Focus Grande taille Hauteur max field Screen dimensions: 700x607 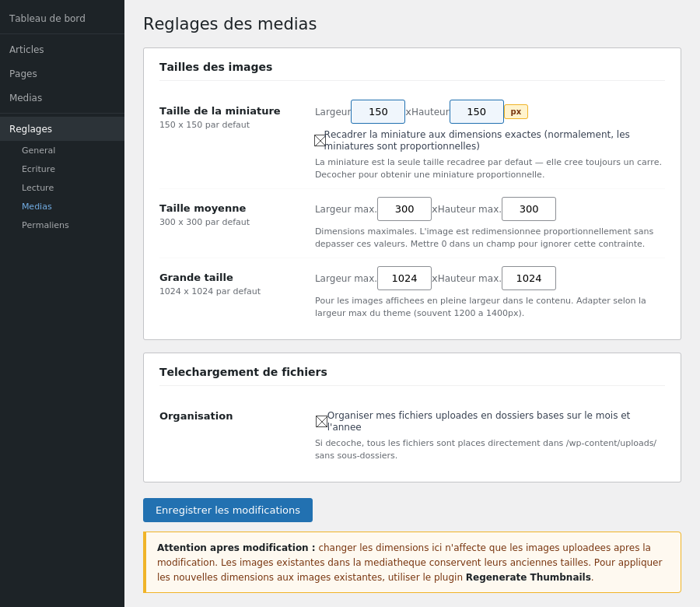529,279
